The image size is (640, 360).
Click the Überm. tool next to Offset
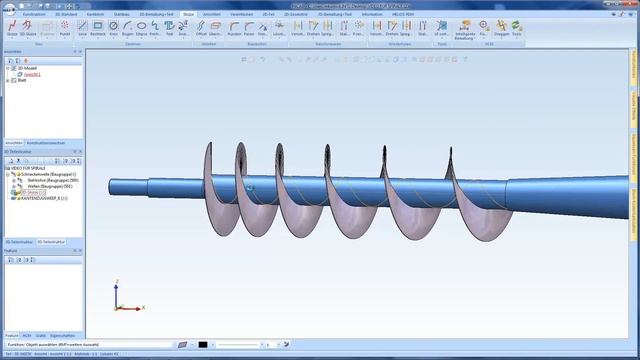click(216, 28)
